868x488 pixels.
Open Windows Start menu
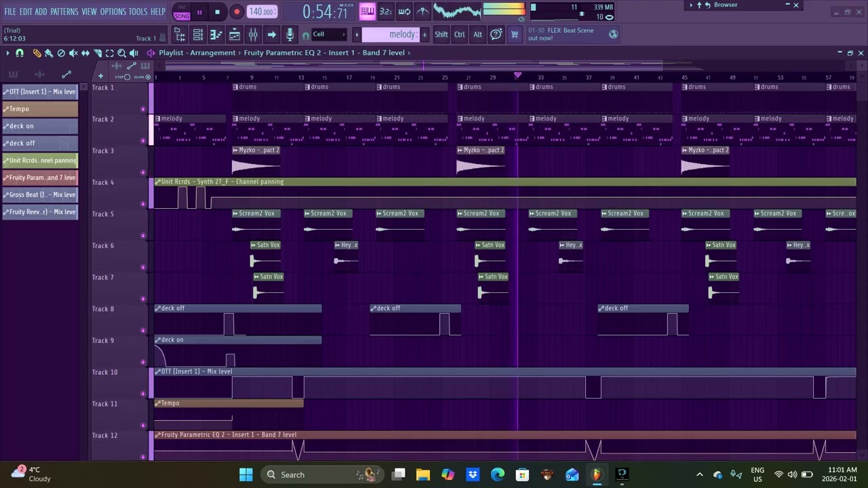pos(246,474)
